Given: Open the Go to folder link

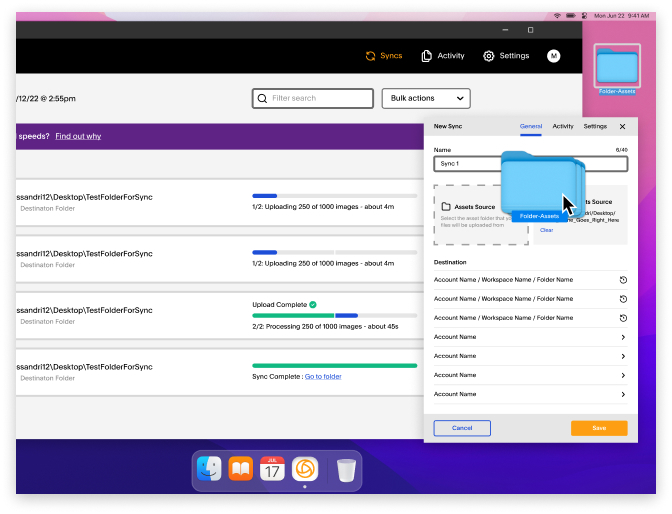Looking at the screenshot, I should pos(323,376).
